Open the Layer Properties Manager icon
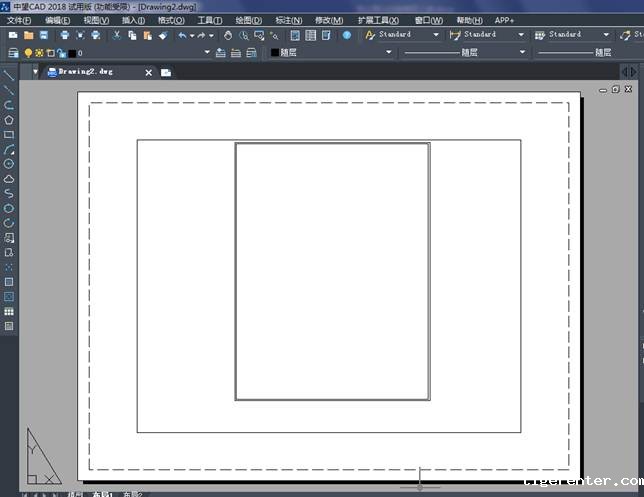 point(12,52)
